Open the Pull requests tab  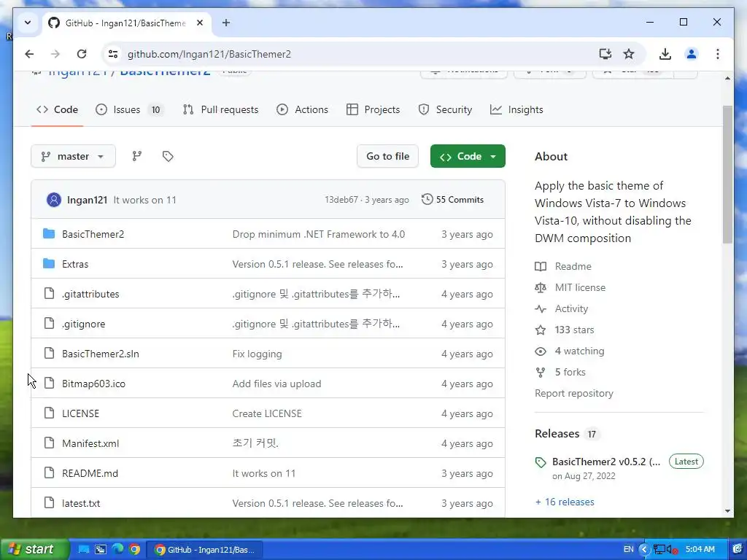point(220,109)
